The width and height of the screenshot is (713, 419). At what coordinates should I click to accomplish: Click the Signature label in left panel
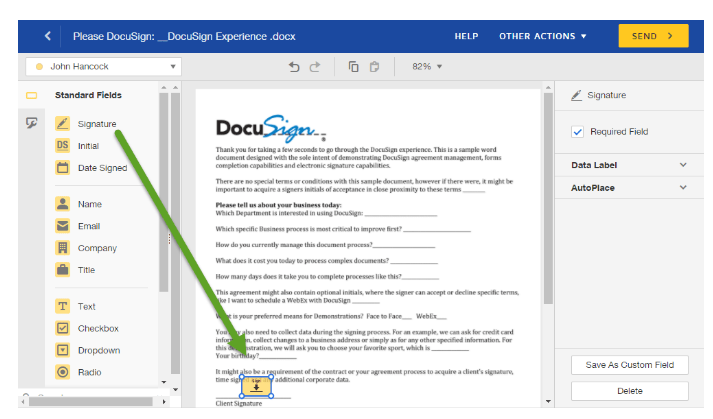[97, 124]
